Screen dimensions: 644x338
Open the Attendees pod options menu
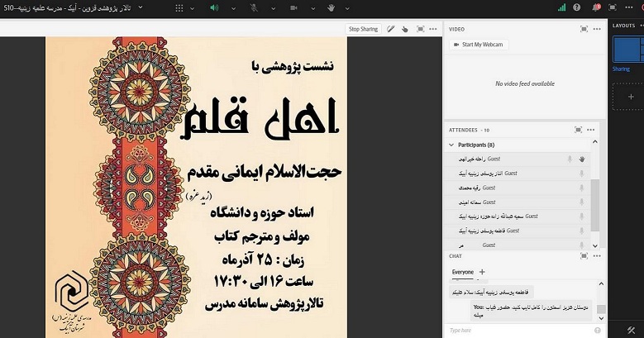(x=591, y=130)
